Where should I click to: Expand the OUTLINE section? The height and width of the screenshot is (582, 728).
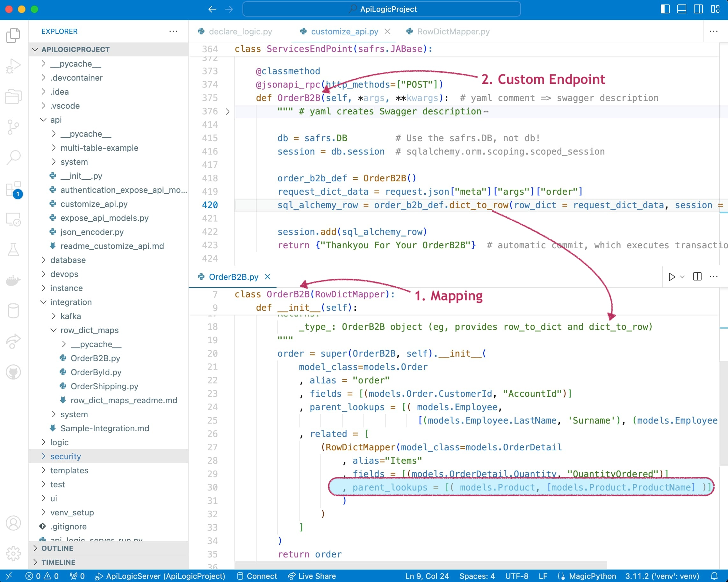coord(108,548)
